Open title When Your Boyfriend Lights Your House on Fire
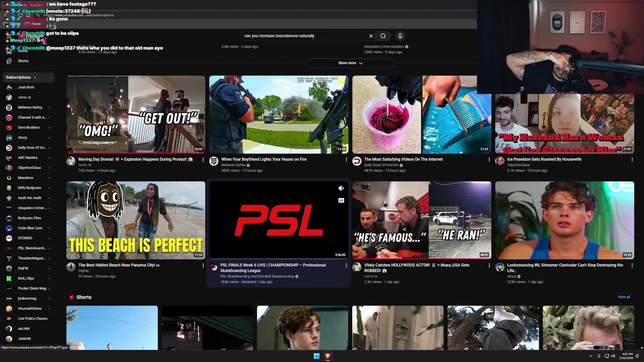Image resolution: width=644 pixels, height=362 pixels. [264, 159]
